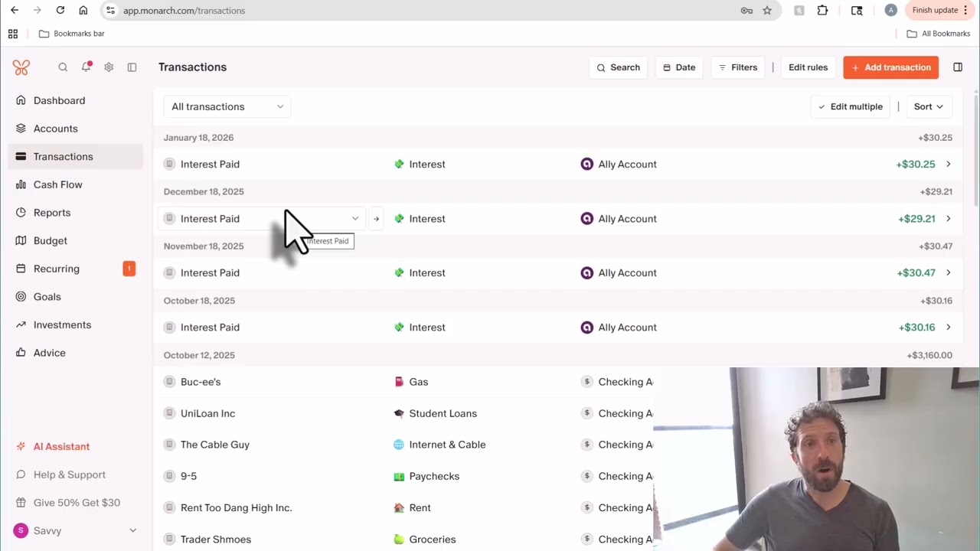Open browser extensions puzzle icon
Screen dimensions: 980x551
822,11
